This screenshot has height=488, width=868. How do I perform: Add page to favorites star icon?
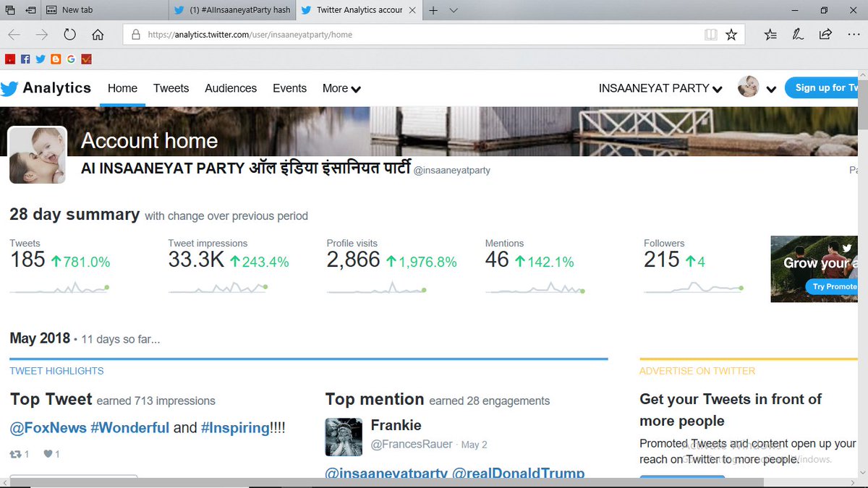click(731, 34)
